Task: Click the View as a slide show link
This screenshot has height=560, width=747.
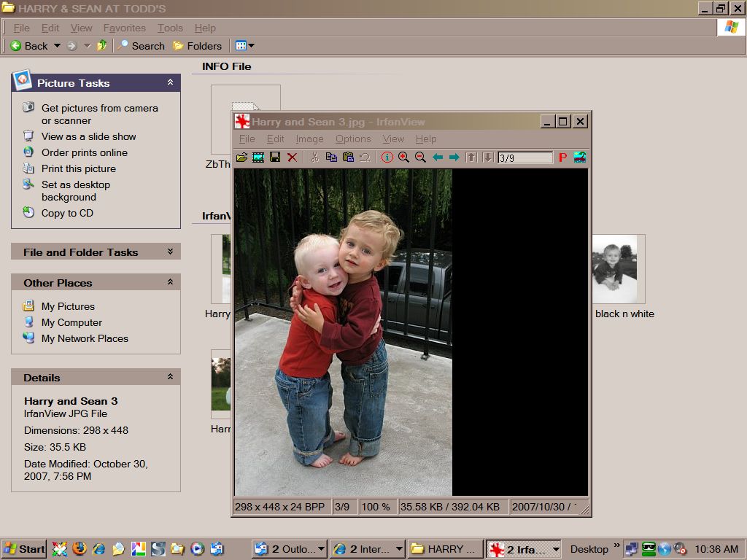Action: coord(88,136)
